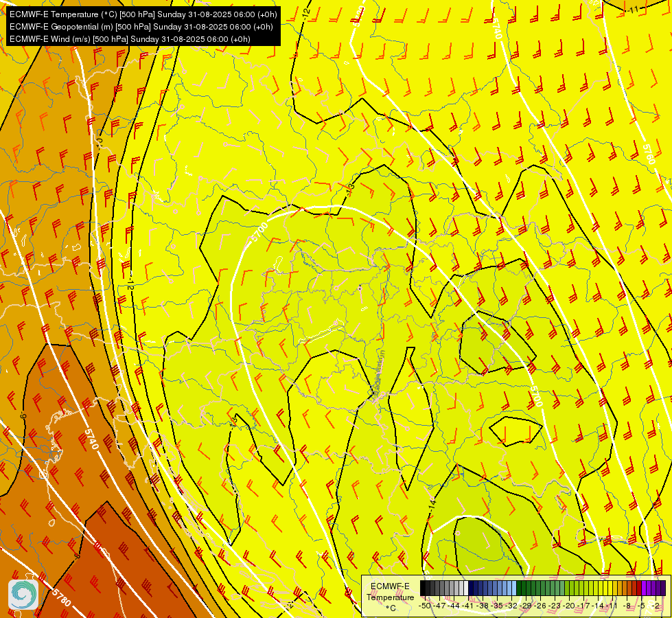Click the -29 legend scale value
This screenshot has height=618, width=672.
pos(526,605)
